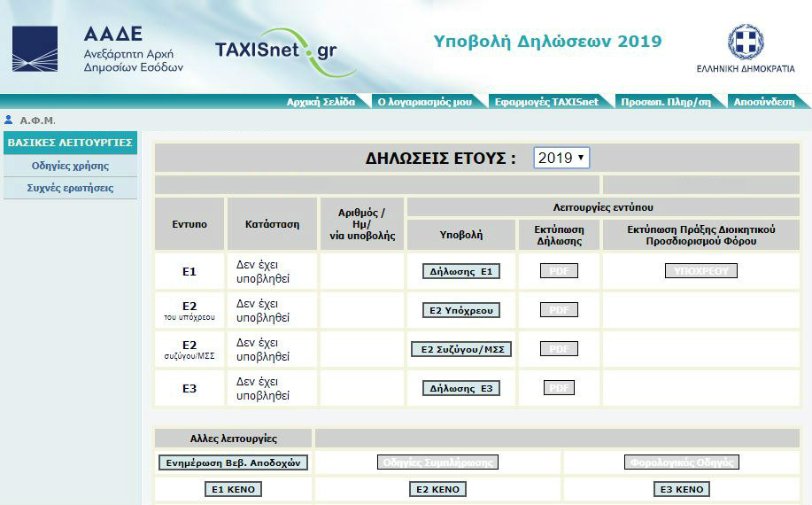Click the Δήλωση Ε3 button
Image resolution: width=812 pixels, height=505 pixels.
pyautogui.click(x=460, y=388)
